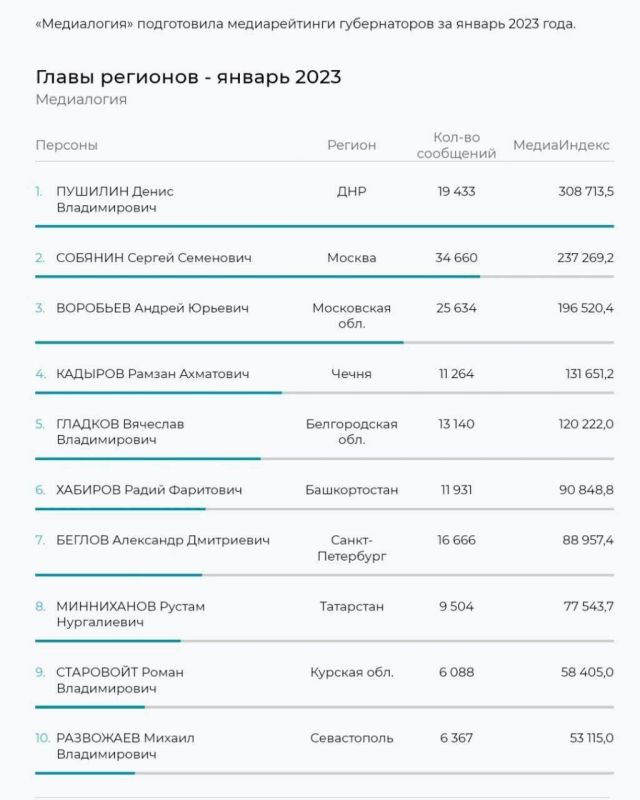Click the Медиалогия subtitle under the title
Screen dimensions: 640x800
click(x=81, y=99)
